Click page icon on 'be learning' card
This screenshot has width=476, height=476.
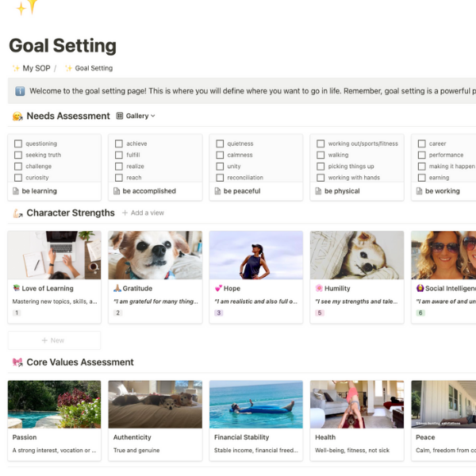click(16, 191)
